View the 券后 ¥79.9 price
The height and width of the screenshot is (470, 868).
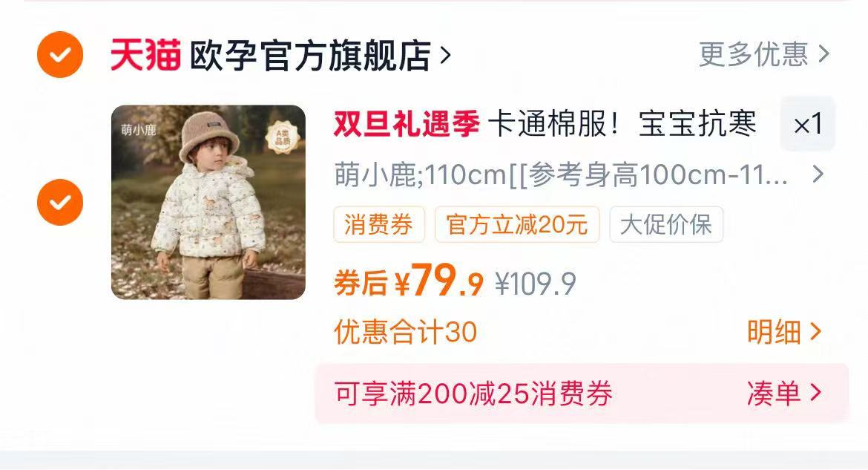pyautogui.click(x=409, y=281)
